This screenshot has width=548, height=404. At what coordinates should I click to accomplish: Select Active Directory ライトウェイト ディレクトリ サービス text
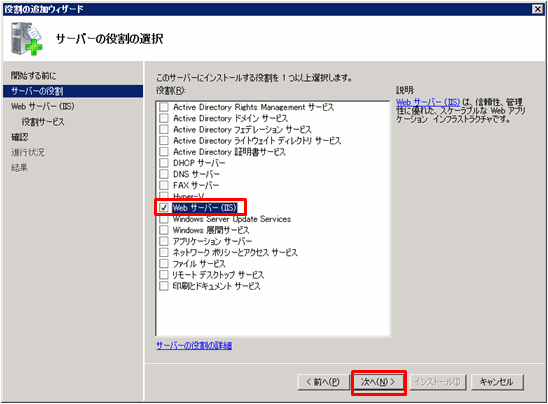tap(257, 140)
